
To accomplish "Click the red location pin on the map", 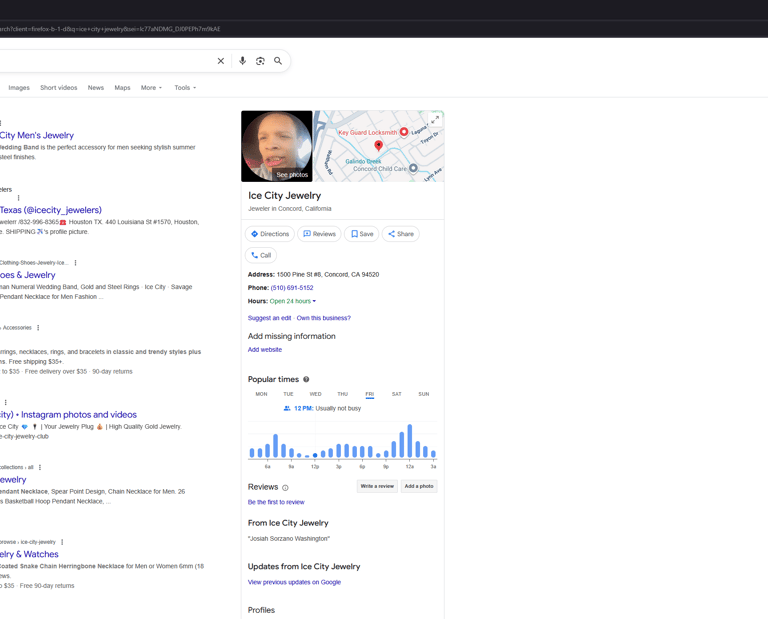I will [378, 145].
